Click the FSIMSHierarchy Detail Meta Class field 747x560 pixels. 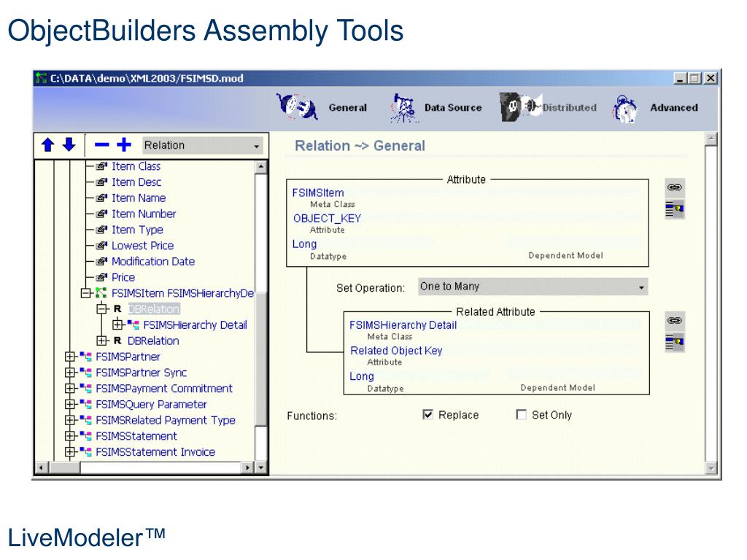(x=495, y=325)
